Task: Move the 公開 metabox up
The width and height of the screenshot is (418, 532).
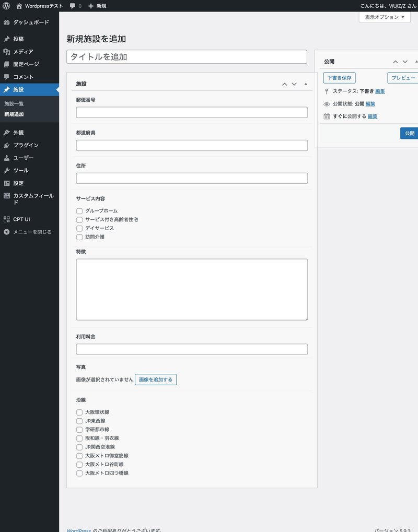Action: tap(395, 62)
